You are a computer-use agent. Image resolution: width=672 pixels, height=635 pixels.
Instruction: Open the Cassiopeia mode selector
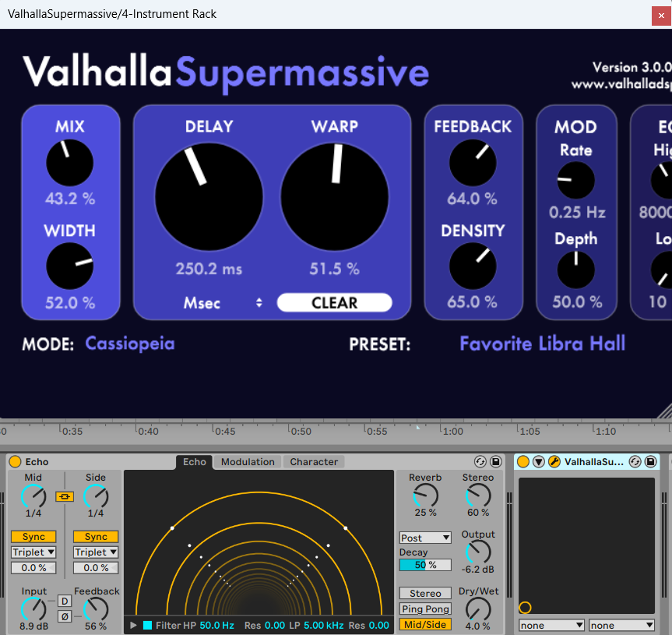pos(130,344)
